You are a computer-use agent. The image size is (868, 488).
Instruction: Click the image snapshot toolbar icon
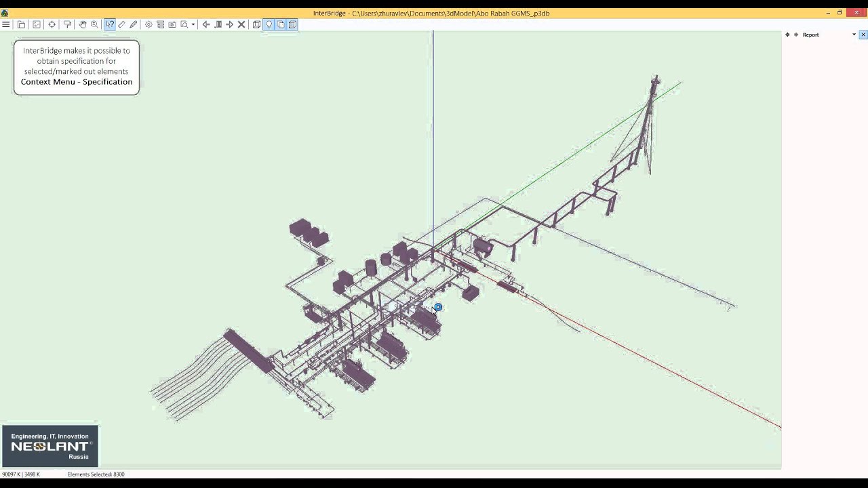click(37, 24)
